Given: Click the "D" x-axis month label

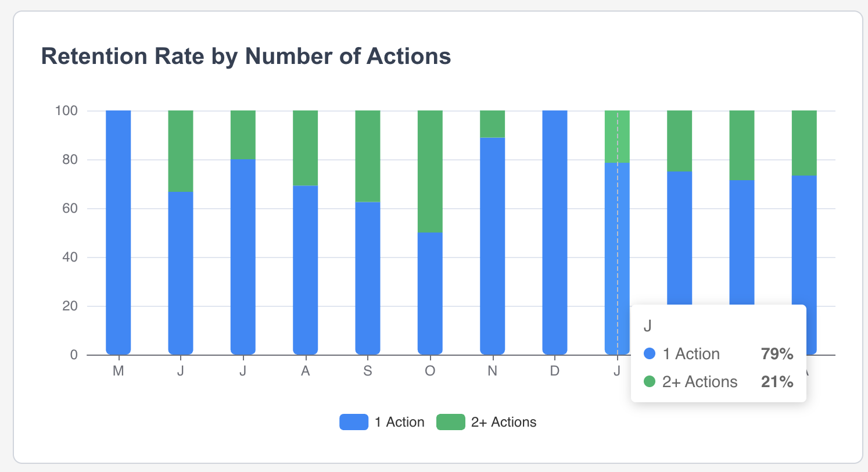Looking at the screenshot, I should coord(555,371).
